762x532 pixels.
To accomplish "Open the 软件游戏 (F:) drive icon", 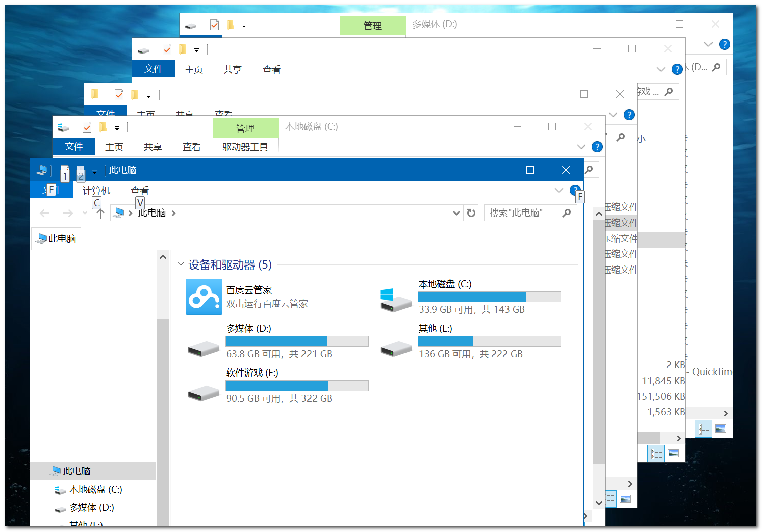I will point(204,393).
